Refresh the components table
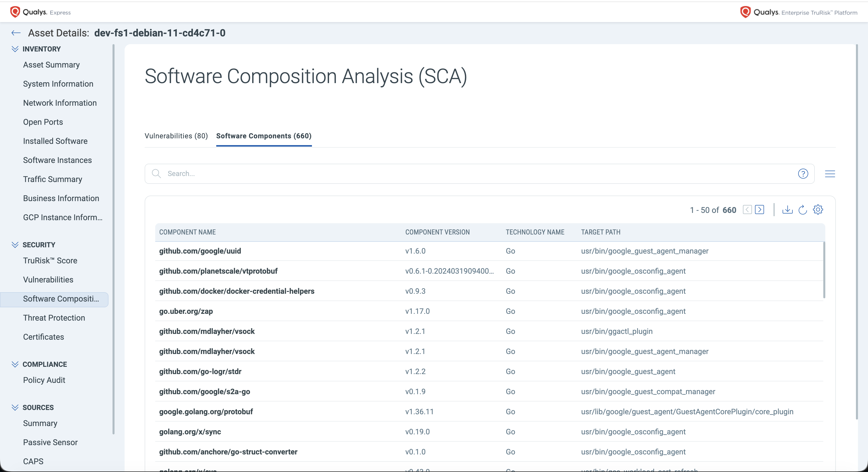This screenshot has width=868, height=472. click(803, 210)
